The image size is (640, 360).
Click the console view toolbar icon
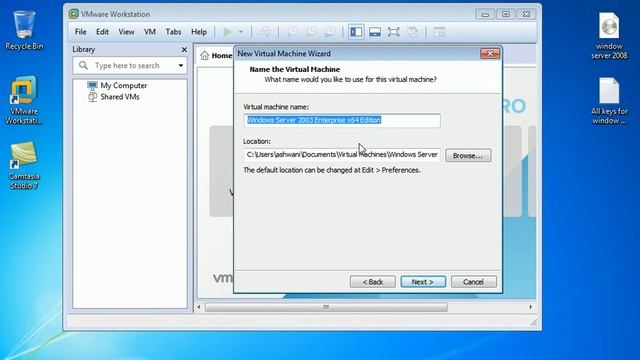(x=439, y=32)
